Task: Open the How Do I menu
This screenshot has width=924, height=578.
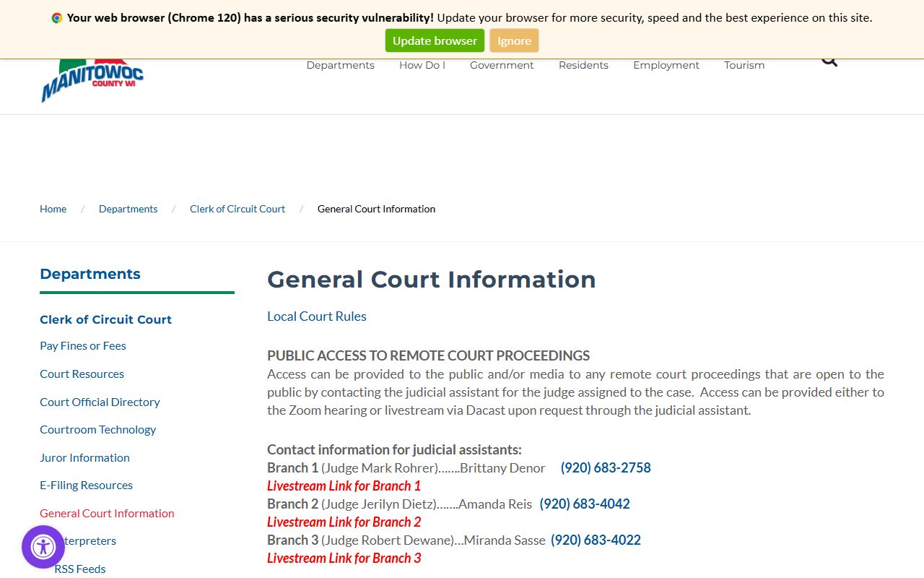Action: tap(422, 65)
